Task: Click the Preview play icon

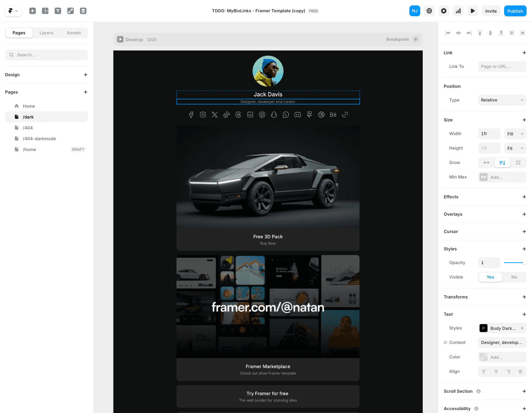Action: coord(473,11)
